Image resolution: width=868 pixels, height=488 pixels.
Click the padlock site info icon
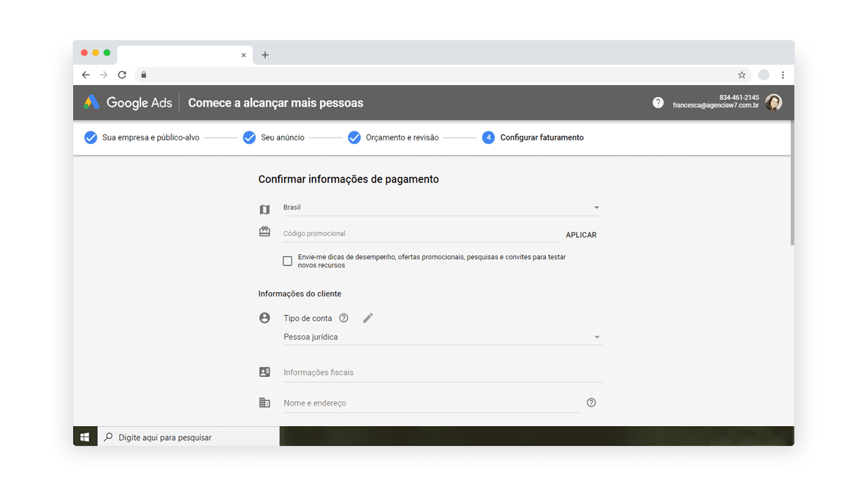coord(144,75)
